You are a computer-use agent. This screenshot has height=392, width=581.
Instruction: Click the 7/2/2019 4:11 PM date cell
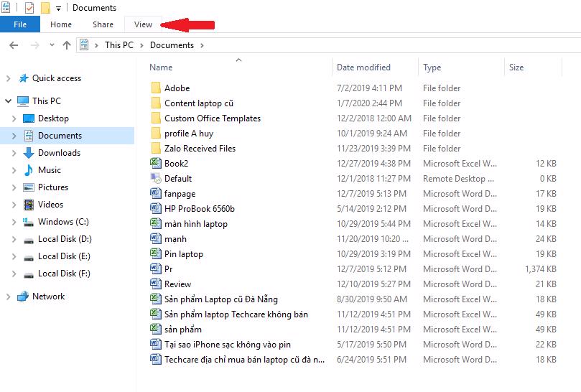[x=369, y=88]
